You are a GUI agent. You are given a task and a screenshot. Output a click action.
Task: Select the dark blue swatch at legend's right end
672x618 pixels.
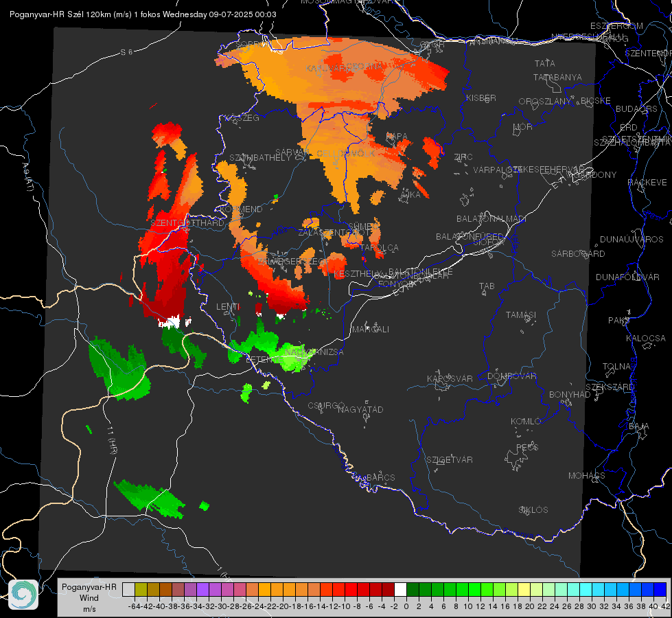point(660,589)
